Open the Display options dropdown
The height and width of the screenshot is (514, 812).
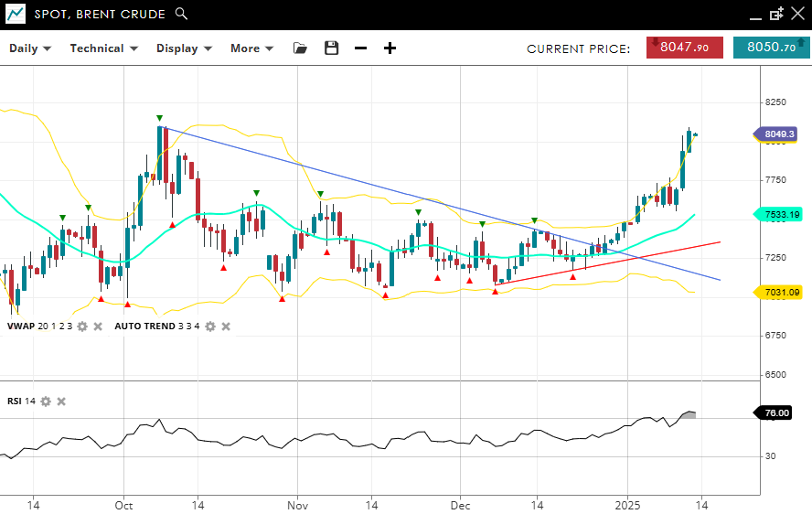pyautogui.click(x=184, y=48)
